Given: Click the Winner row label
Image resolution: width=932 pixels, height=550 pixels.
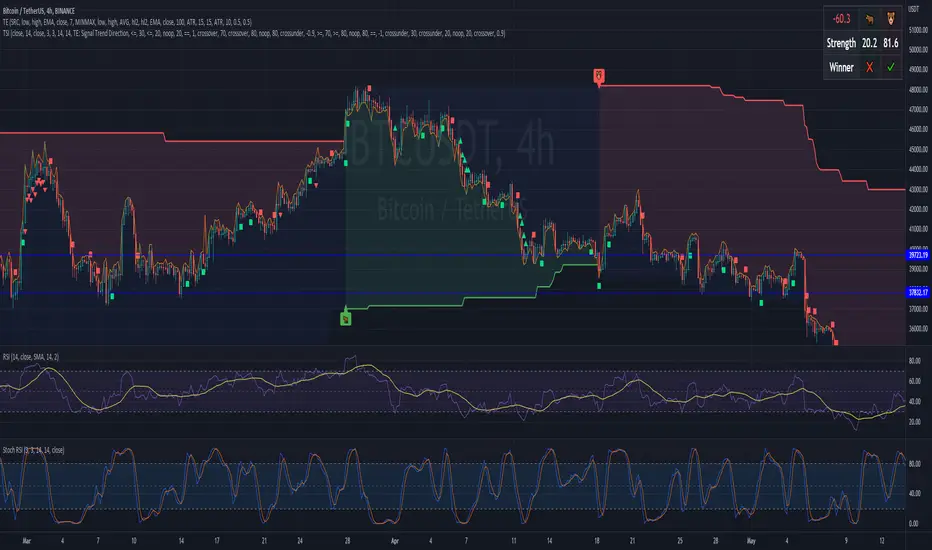Looking at the screenshot, I should 841,67.
